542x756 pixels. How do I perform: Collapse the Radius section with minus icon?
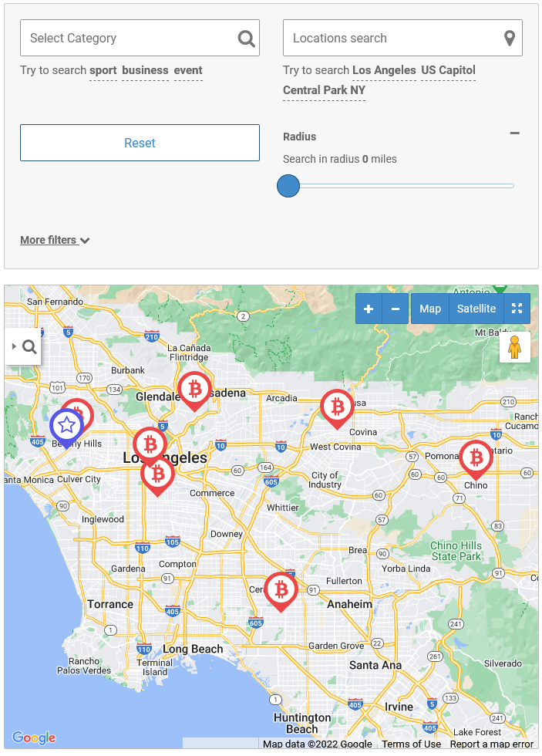514,133
